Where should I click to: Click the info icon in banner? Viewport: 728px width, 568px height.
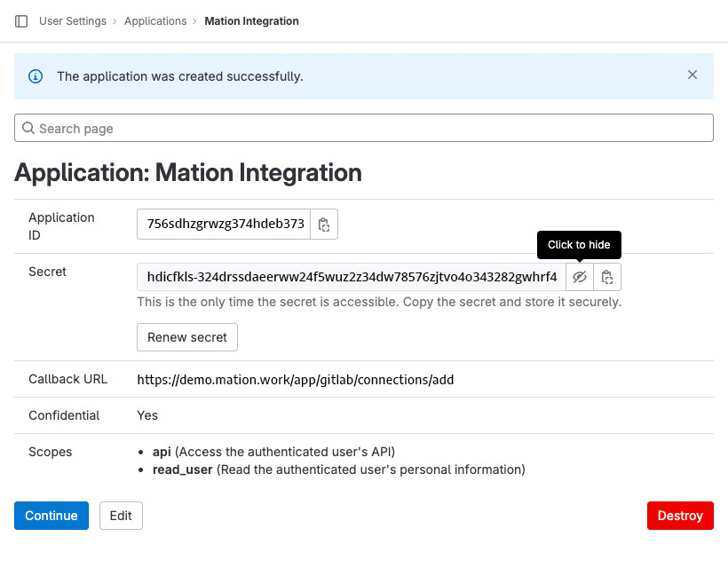click(x=36, y=76)
